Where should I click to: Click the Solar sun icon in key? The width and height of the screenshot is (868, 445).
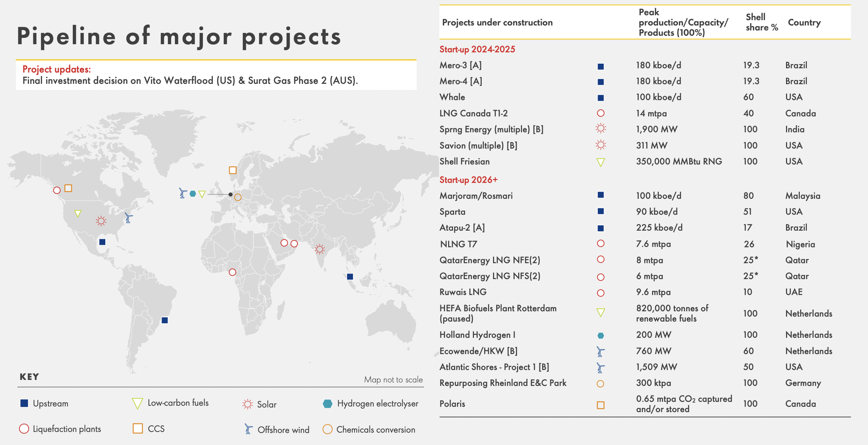247,404
